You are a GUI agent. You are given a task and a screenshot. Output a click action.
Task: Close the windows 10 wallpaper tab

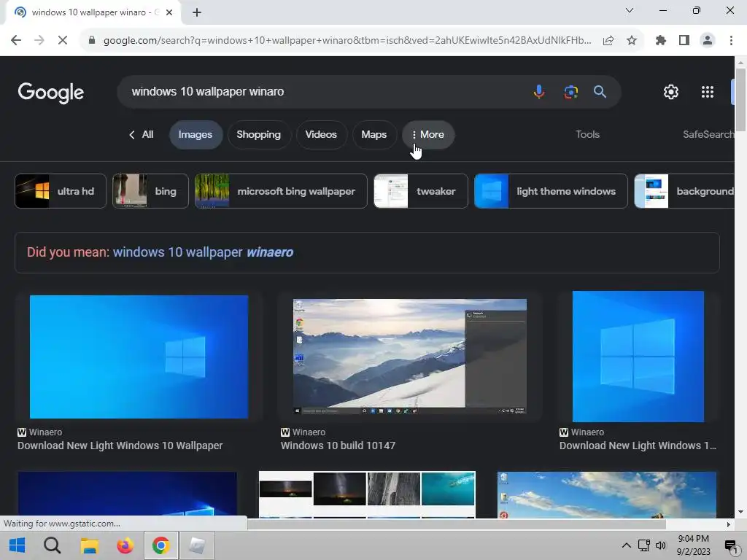(169, 12)
